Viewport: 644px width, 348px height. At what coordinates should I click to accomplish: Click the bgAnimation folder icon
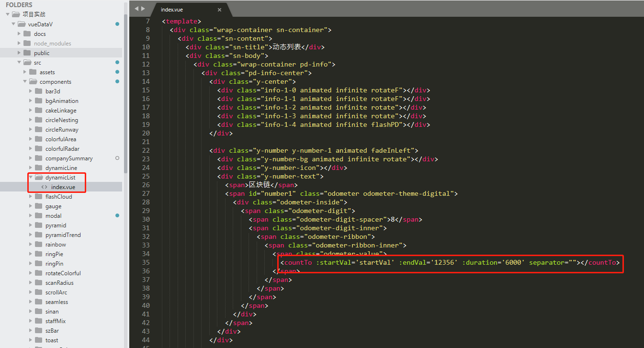point(38,101)
